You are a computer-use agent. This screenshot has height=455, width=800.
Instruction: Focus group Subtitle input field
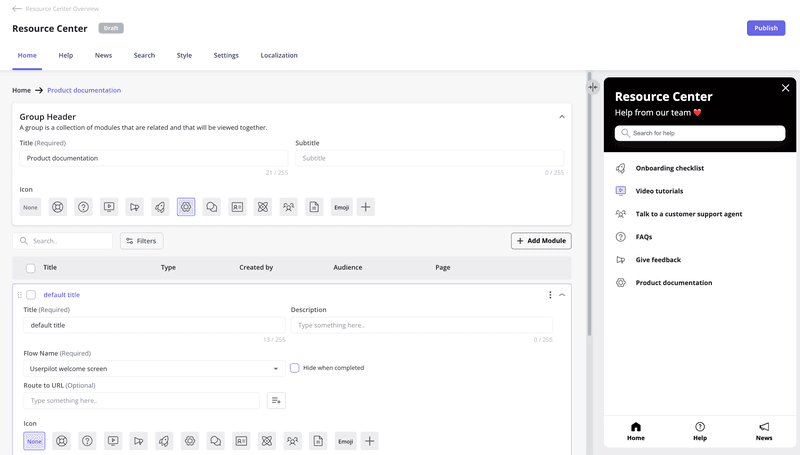point(430,158)
